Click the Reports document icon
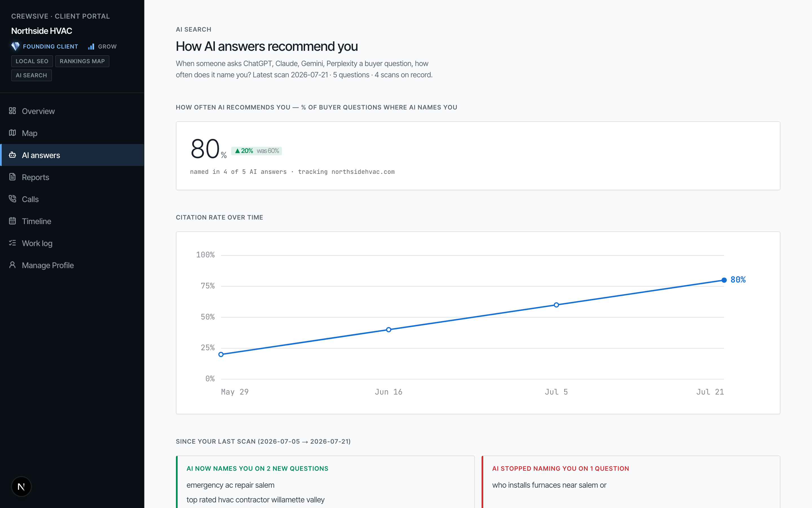This screenshot has width=812, height=508. click(12, 177)
